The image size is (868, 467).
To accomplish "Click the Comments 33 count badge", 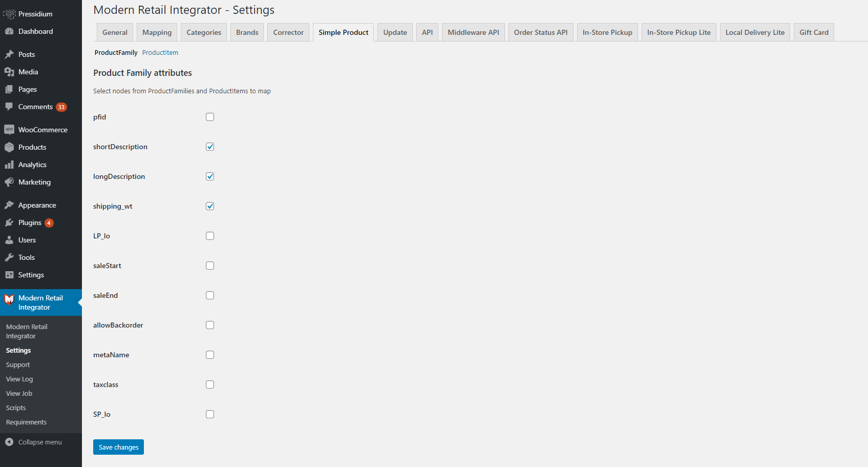I will [x=61, y=107].
